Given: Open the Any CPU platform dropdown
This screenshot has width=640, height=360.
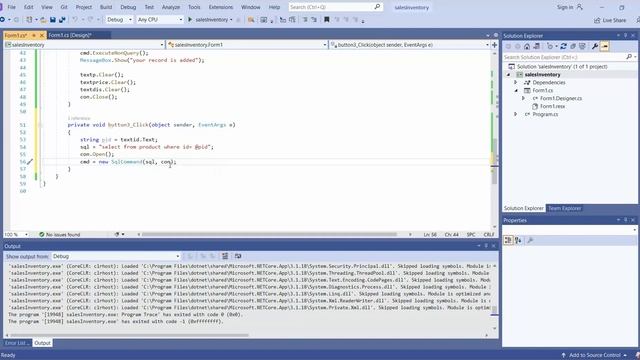Looking at the screenshot, I should click(x=160, y=20).
